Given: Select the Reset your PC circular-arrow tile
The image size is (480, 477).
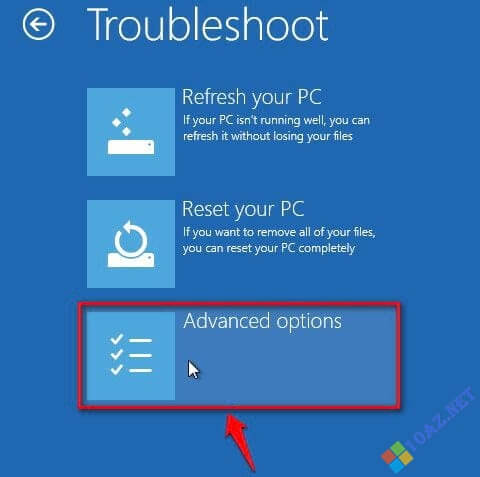Looking at the screenshot, I should [131, 244].
